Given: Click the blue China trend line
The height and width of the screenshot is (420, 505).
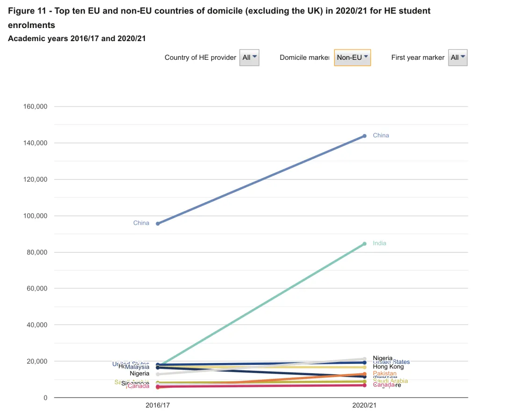Looking at the screenshot, I should 261,180.
